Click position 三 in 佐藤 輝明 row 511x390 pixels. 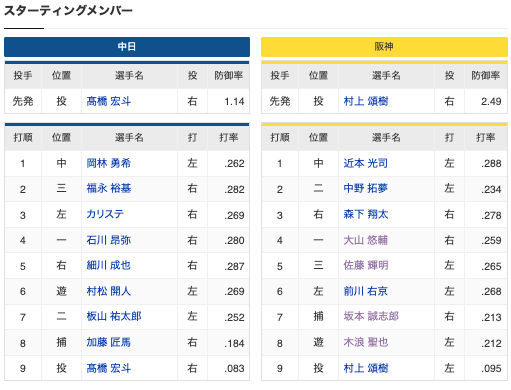(x=318, y=266)
